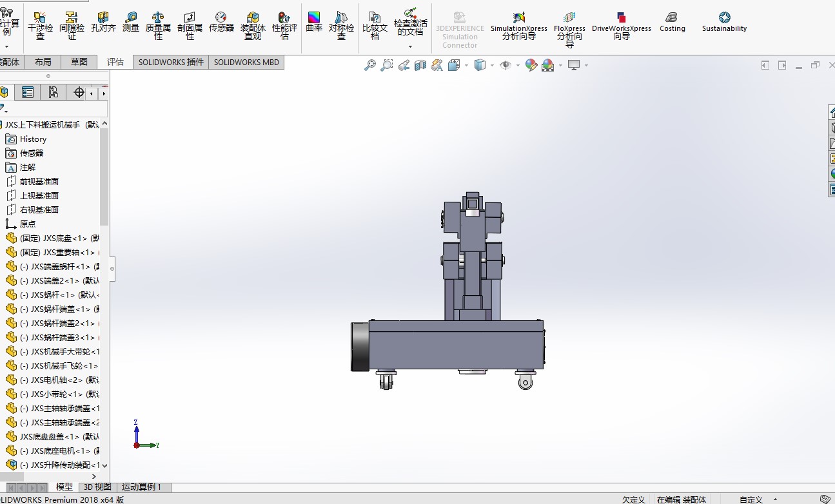The width and height of the screenshot is (835, 504).
Task: Open the Sustainability tool
Action: [724, 23]
